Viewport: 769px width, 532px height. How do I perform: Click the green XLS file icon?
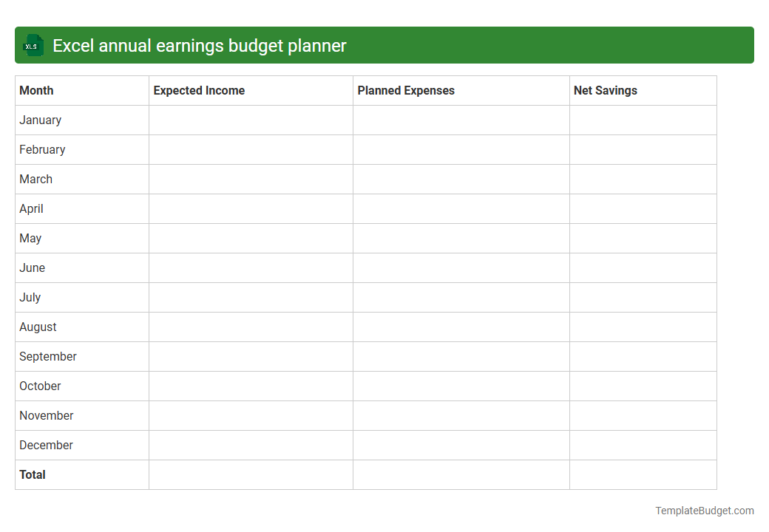click(x=33, y=45)
